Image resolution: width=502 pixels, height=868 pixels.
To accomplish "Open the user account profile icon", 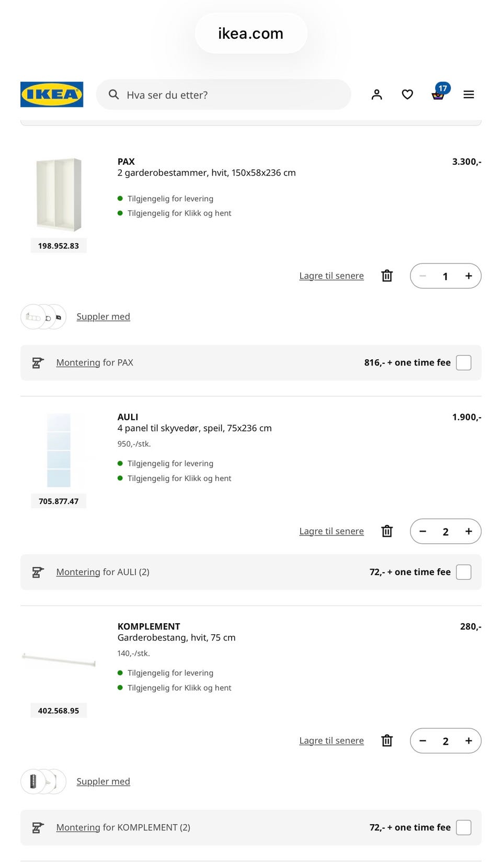I will point(376,95).
